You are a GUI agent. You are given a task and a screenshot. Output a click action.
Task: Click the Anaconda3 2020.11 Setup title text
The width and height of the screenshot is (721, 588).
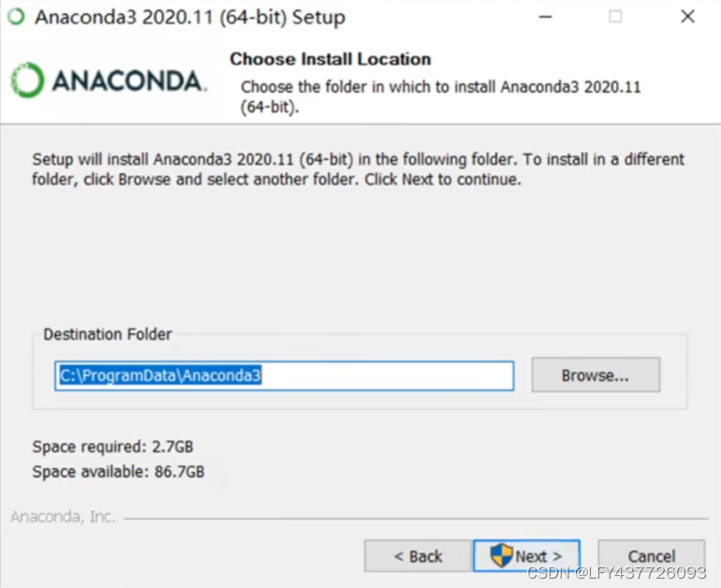click(x=190, y=18)
